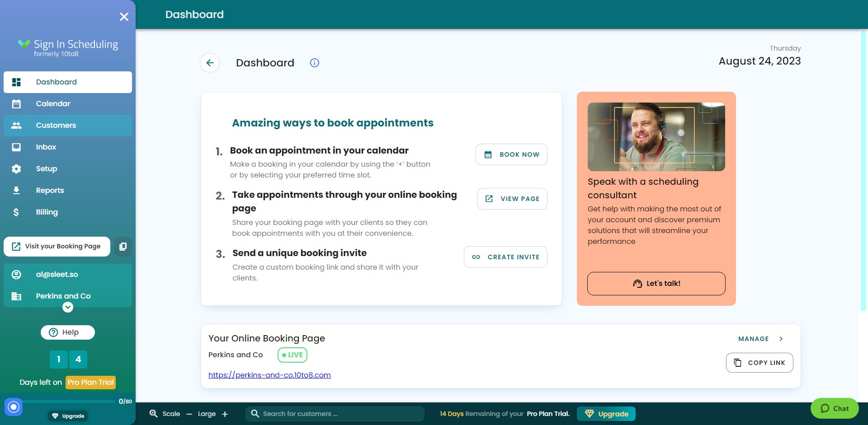Click the chevron next to MANAGE
Screen dimensions: 868x425
(781, 339)
